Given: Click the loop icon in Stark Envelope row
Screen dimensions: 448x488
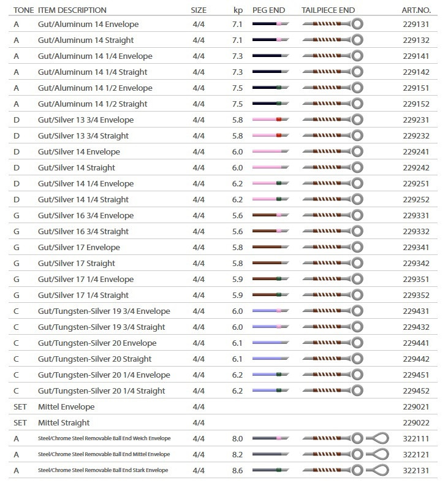Looking at the screenshot, I should click(x=378, y=471).
